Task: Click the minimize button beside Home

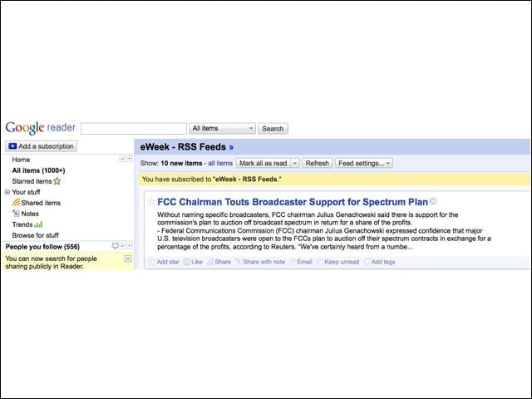Action: pyautogui.click(x=122, y=159)
